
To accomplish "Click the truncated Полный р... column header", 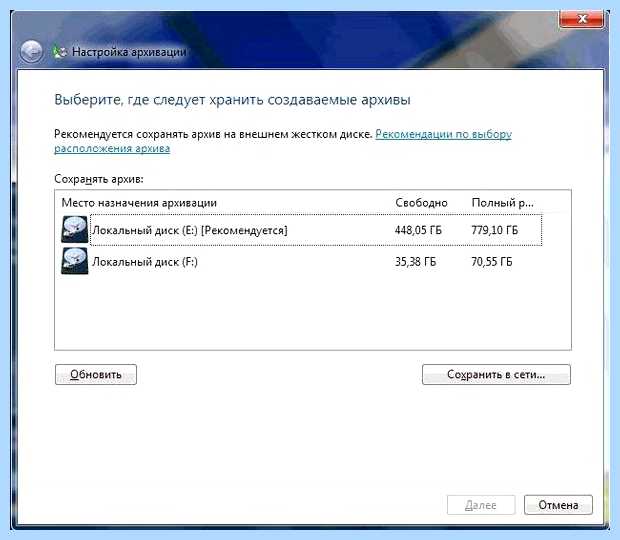I will click(x=503, y=203).
